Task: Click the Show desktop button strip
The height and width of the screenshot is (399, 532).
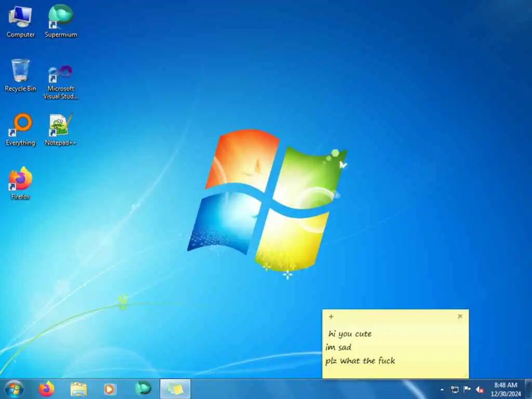Action: (528, 389)
